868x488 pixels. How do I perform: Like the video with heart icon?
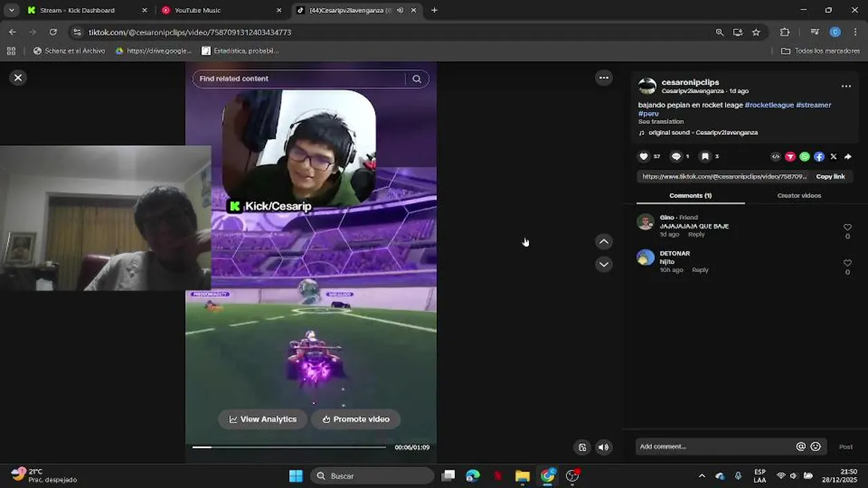point(644,157)
